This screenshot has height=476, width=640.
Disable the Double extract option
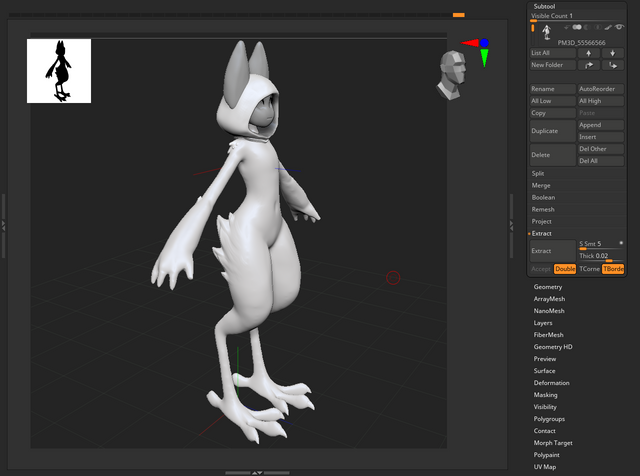(x=565, y=269)
